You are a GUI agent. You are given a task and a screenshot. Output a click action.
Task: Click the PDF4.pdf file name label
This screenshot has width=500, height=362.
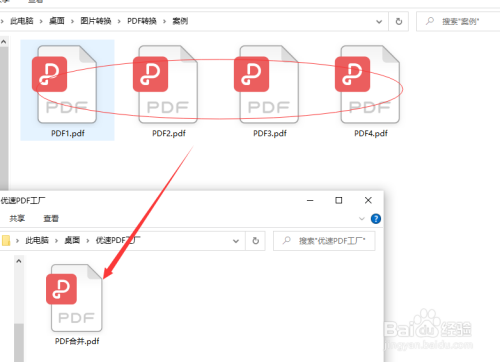371,133
